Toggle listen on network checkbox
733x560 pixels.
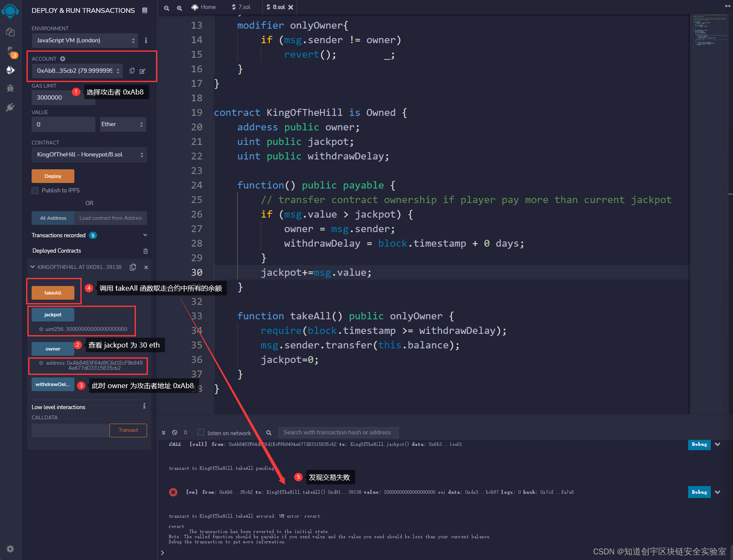click(x=201, y=433)
